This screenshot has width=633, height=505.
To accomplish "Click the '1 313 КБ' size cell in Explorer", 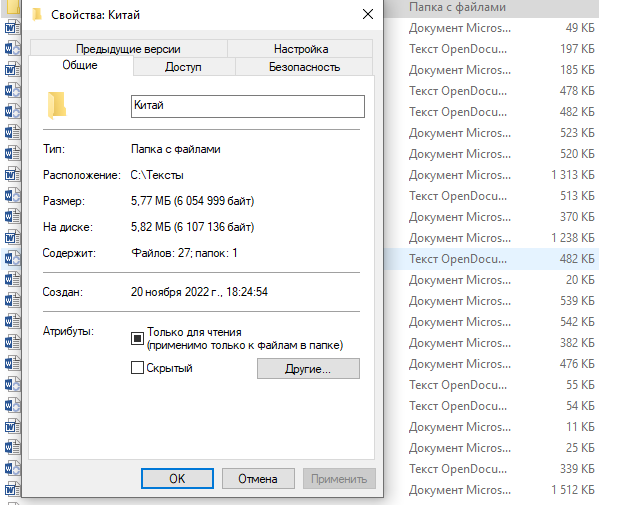I will click(573, 175).
